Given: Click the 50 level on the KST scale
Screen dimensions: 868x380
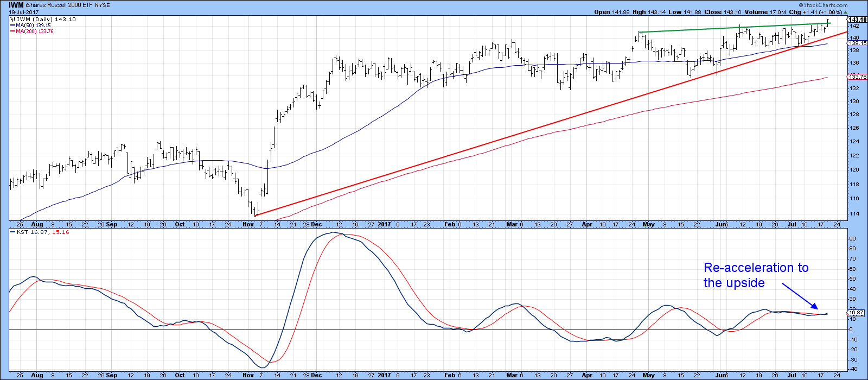Looking at the screenshot, I should [852, 279].
